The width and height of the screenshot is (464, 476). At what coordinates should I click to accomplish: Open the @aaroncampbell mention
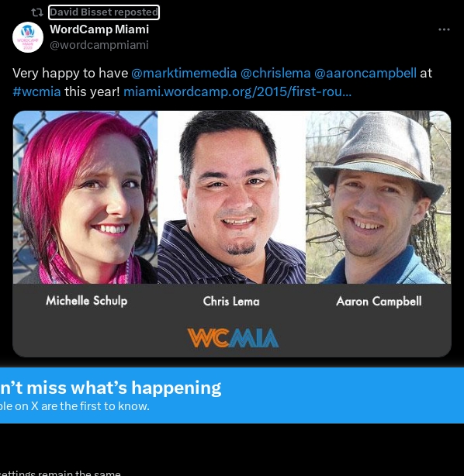point(365,73)
